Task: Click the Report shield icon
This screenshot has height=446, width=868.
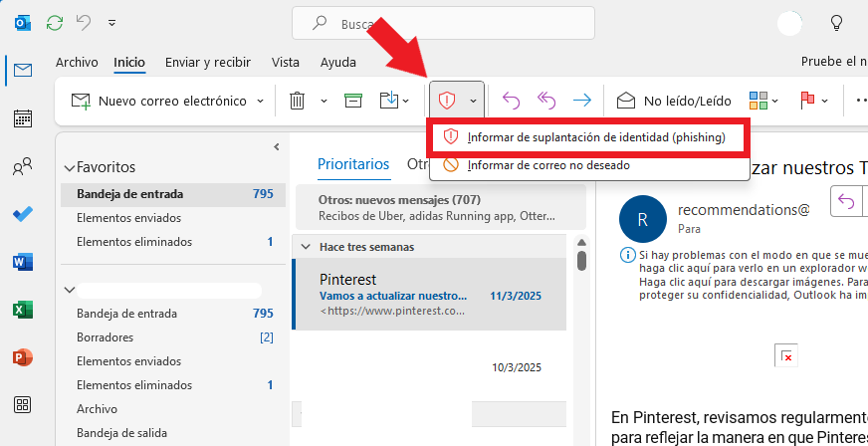Action: (x=446, y=101)
